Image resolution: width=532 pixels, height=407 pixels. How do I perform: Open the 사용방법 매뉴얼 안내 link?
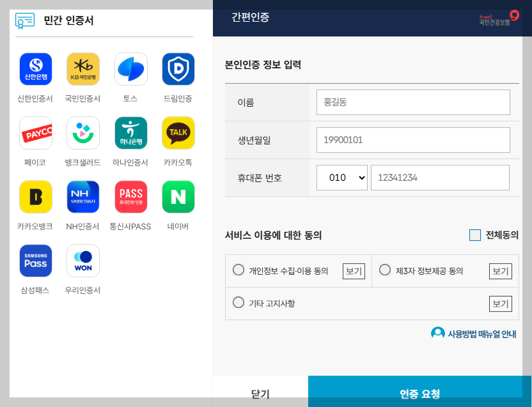pos(481,334)
